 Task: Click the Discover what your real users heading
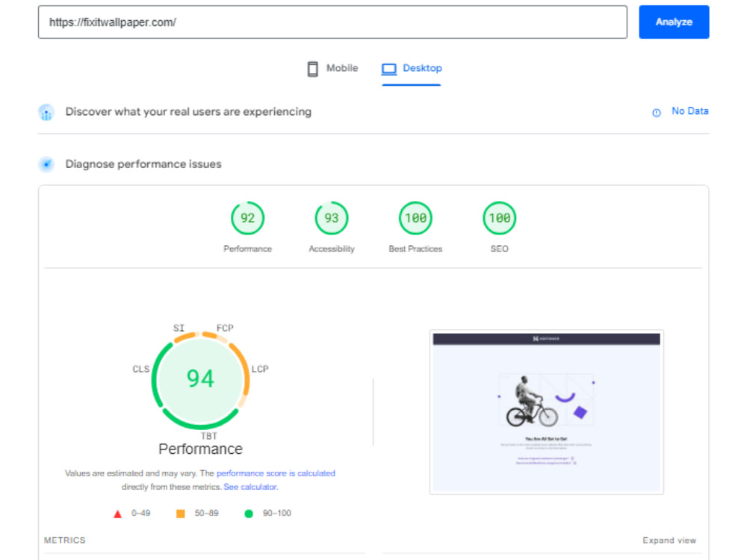tap(188, 112)
